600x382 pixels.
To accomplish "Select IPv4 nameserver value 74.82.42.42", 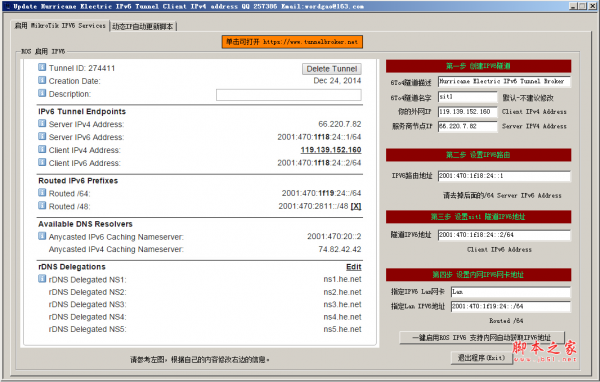I will tap(339, 249).
